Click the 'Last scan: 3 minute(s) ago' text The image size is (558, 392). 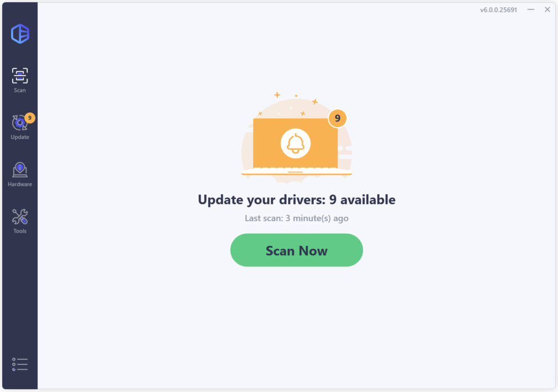click(297, 218)
